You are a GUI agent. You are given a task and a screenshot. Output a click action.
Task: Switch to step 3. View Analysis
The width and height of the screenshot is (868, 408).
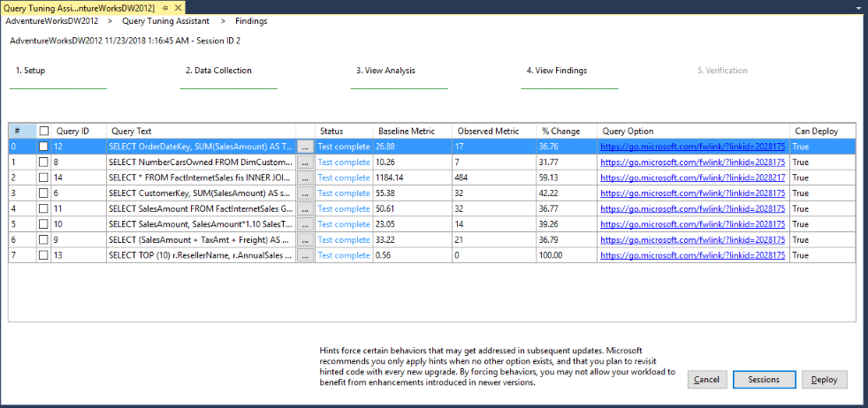coord(385,71)
